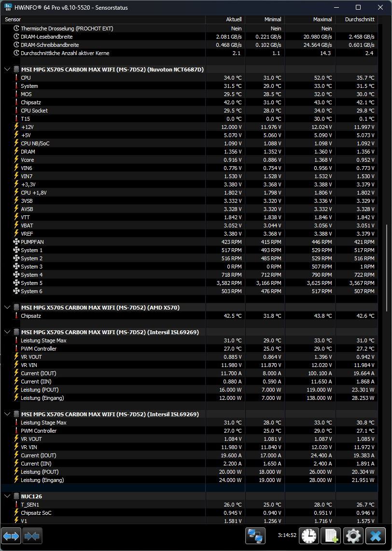The image size is (392, 551).
Task: Select the 3VSB voltage row
Action: coord(189,201)
